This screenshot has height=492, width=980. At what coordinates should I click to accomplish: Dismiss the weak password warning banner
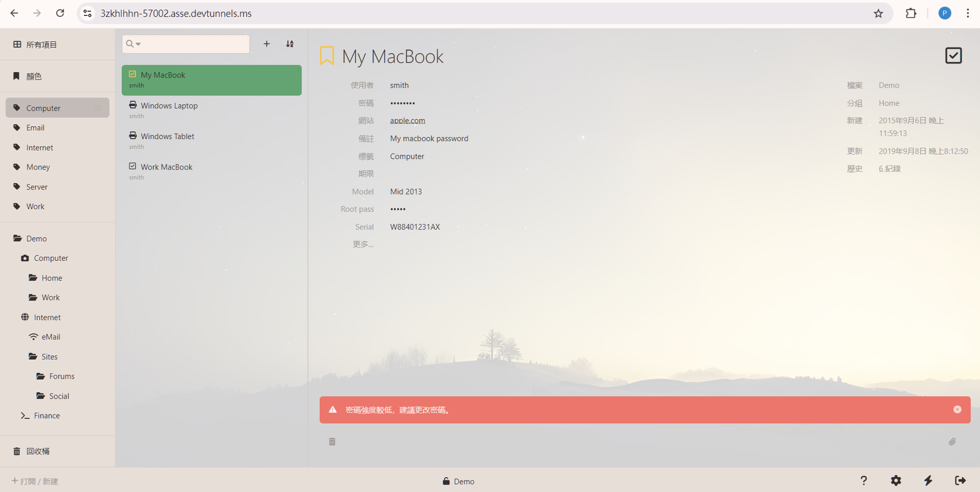coord(957,410)
